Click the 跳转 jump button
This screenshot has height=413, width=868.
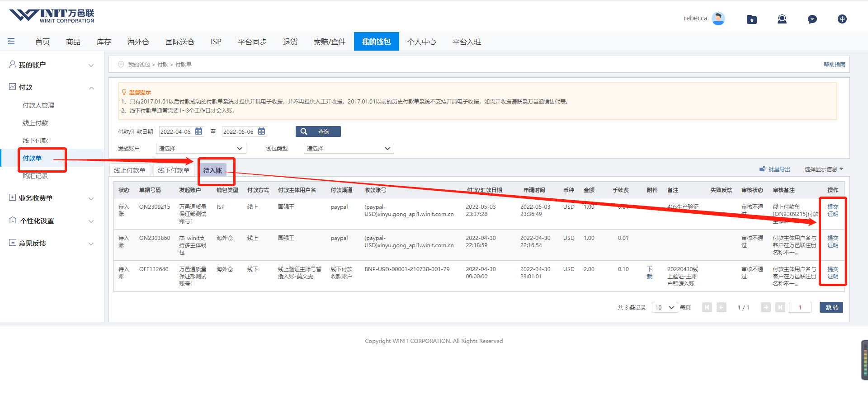click(x=832, y=307)
